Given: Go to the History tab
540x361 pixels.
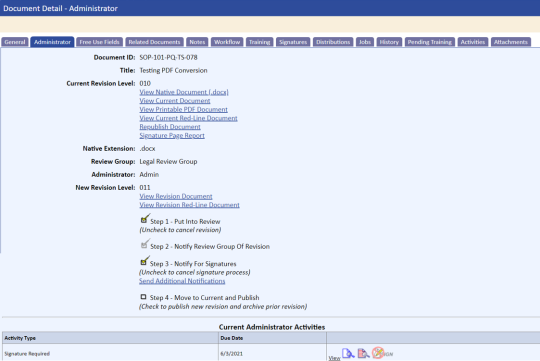Looking at the screenshot, I should [x=389, y=42].
